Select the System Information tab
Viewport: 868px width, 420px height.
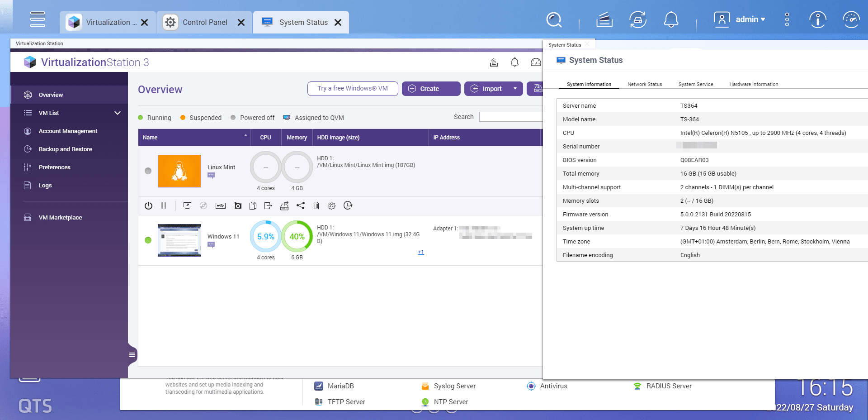point(589,84)
